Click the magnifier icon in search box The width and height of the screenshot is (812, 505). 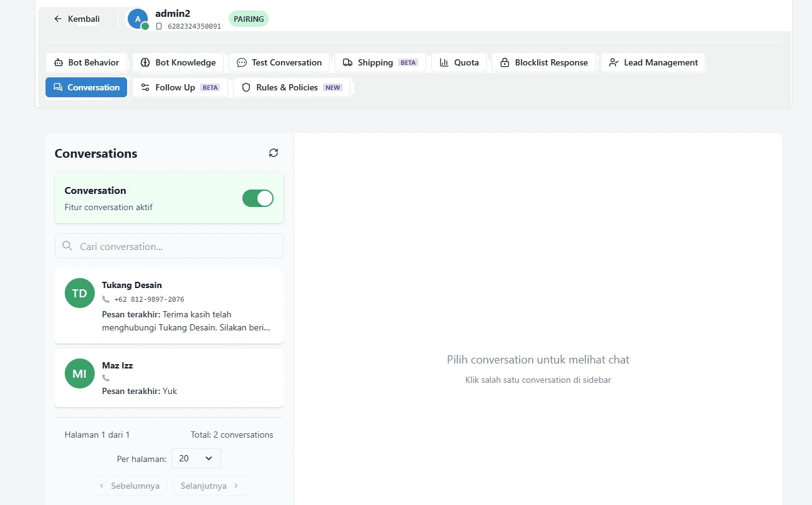click(68, 246)
